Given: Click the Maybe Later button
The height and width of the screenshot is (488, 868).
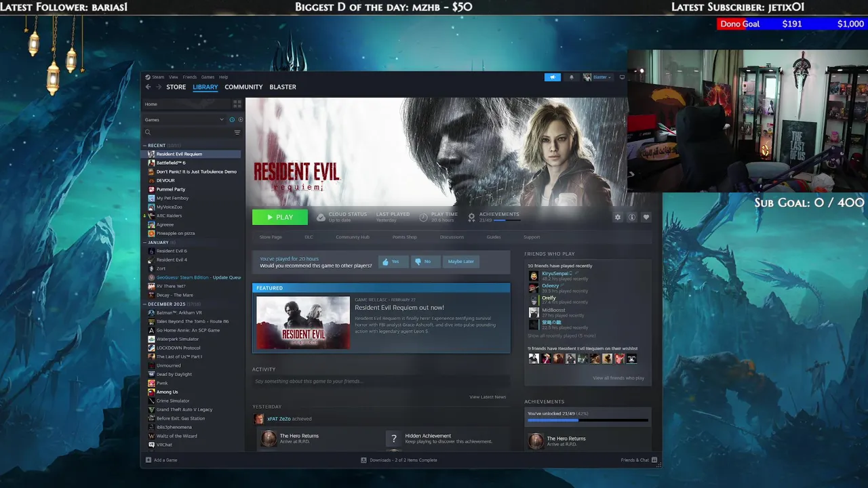Looking at the screenshot, I should 461,262.
